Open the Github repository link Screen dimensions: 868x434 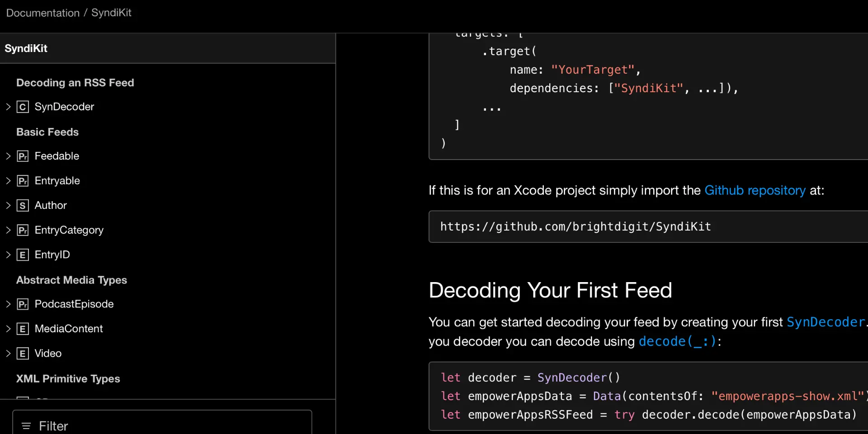point(755,190)
